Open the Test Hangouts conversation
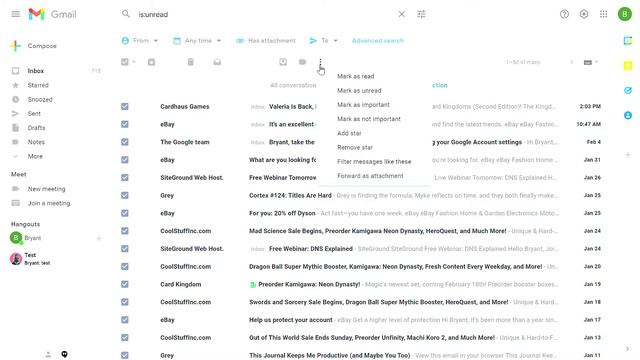The image size is (640, 360). click(31, 259)
